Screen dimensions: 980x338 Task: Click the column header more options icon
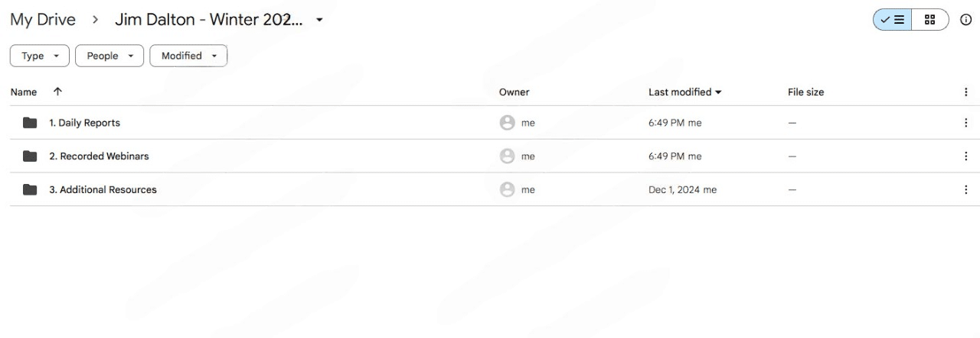(x=965, y=92)
